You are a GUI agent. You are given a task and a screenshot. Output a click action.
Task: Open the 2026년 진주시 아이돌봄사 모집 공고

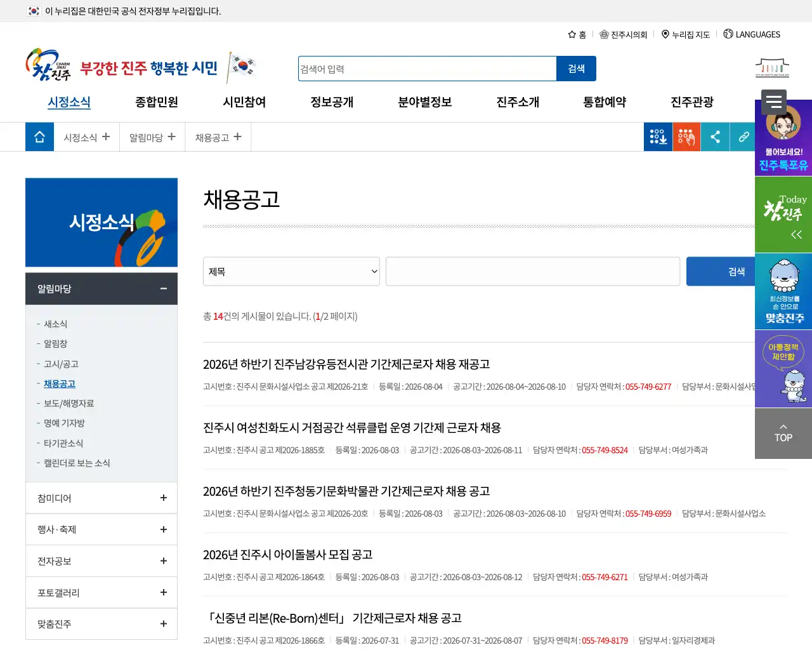[288, 555]
